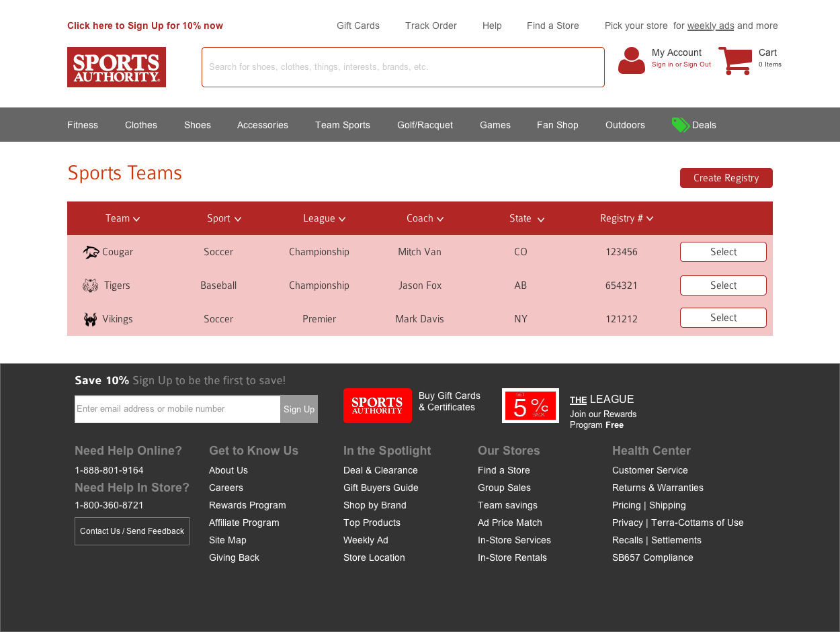Click the Cougar team logo icon

click(91, 252)
